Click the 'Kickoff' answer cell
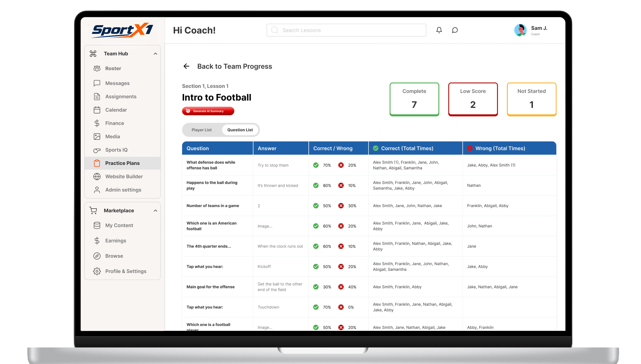Image resolution: width=641 pixels, height=364 pixels. click(281, 266)
